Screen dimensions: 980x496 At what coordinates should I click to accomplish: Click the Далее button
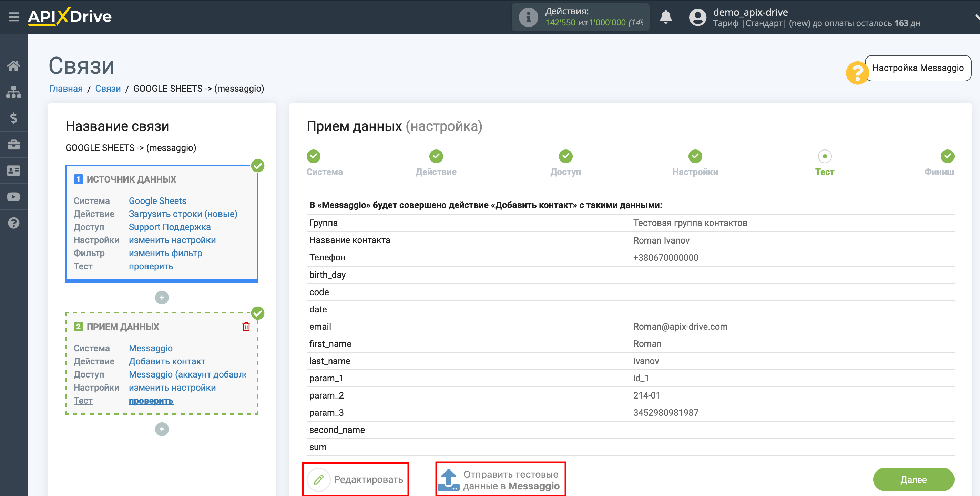[913, 480]
